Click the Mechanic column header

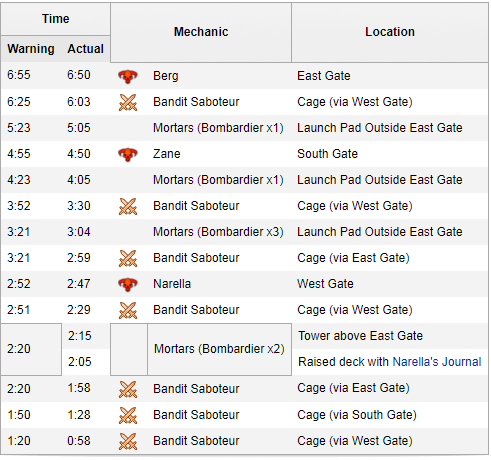(201, 32)
